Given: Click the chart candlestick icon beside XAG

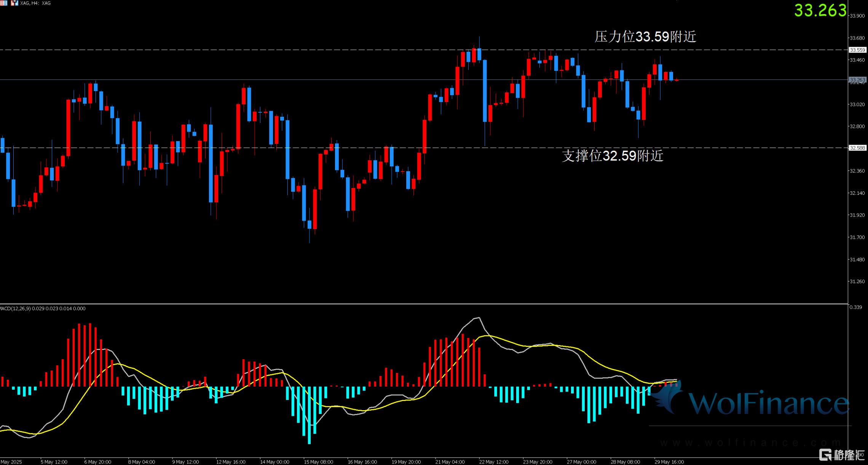Looking at the screenshot, I should click(x=14, y=3).
